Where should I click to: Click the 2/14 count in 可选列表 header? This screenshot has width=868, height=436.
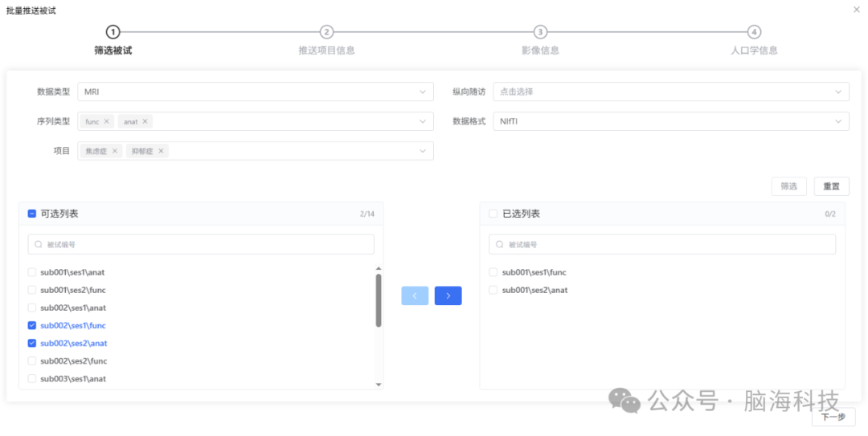click(x=367, y=214)
